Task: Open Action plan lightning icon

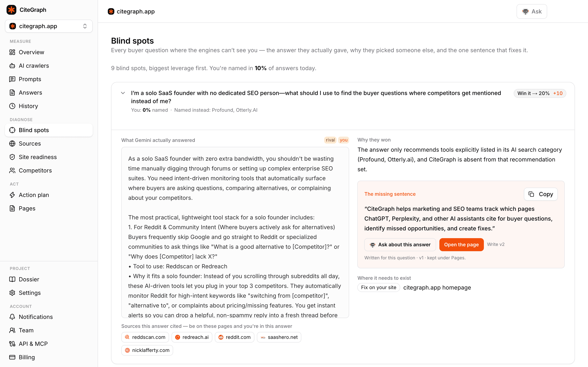Action: tap(12, 195)
